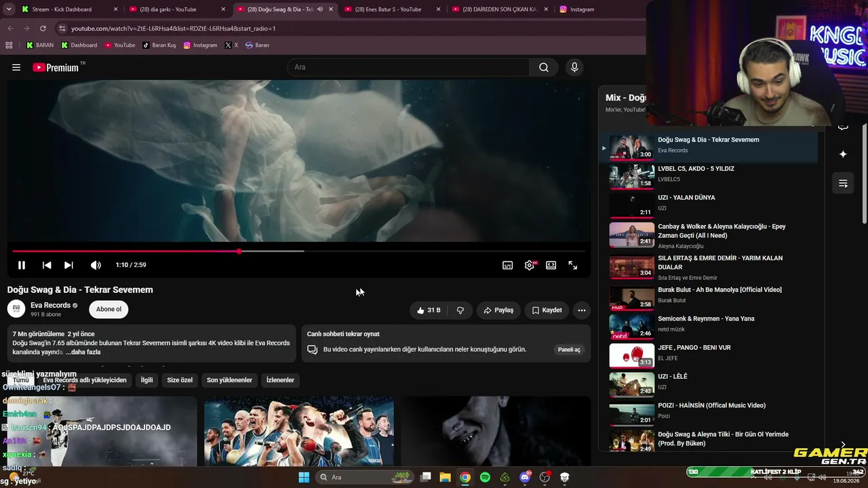Switch to theater mode
Screen dimensions: 868x488
[551, 265]
